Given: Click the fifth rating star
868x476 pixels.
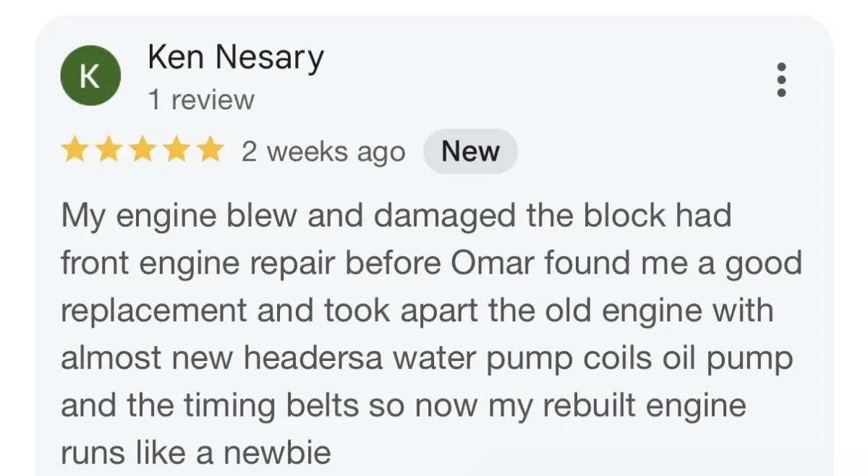Looking at the screenshot, I should 210,151.
